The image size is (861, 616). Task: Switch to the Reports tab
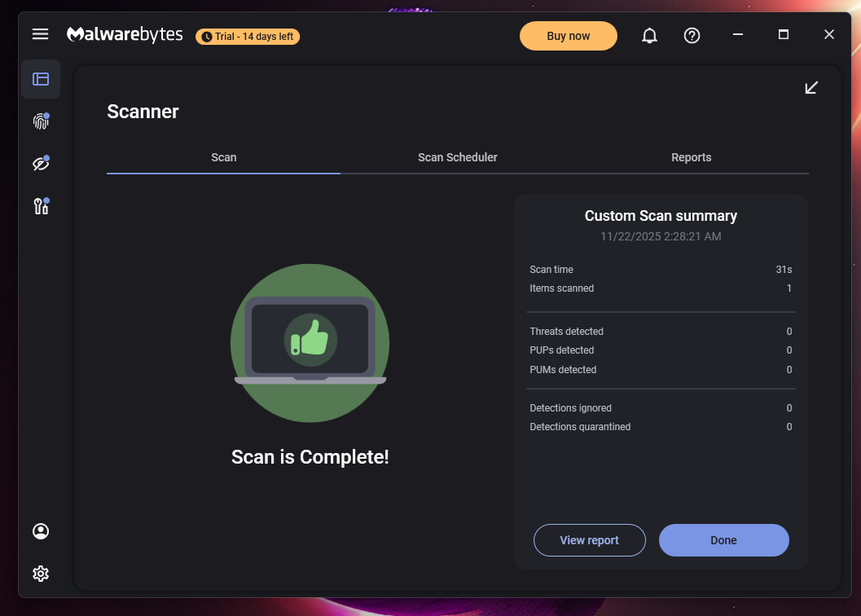pyautogui.click(x=692, y=158)
